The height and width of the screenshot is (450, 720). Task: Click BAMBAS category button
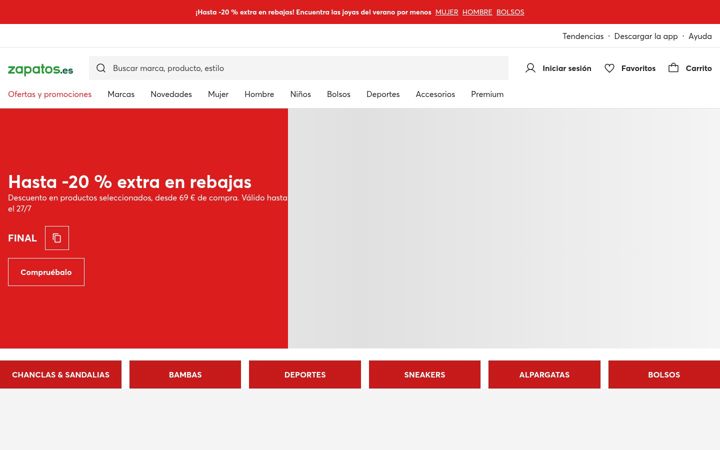tap(185, 375)
